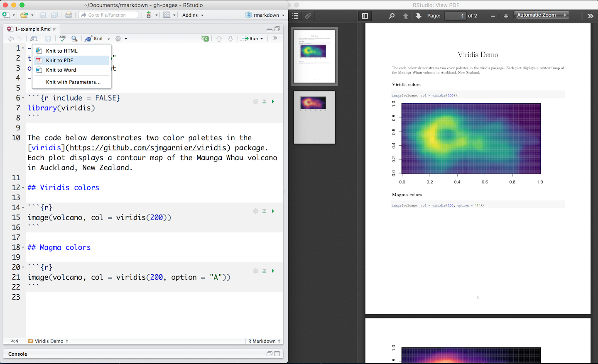Click the spell check icon in editor toolbar
598x364 pixels.
[x=63, y=38]
